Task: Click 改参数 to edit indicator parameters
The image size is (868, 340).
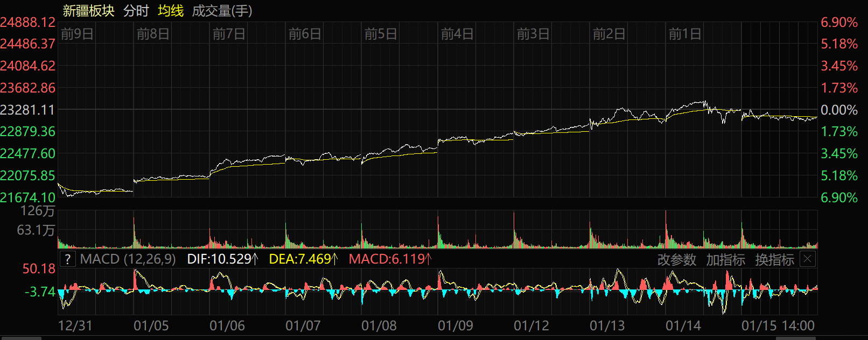Action: point(676,260)
